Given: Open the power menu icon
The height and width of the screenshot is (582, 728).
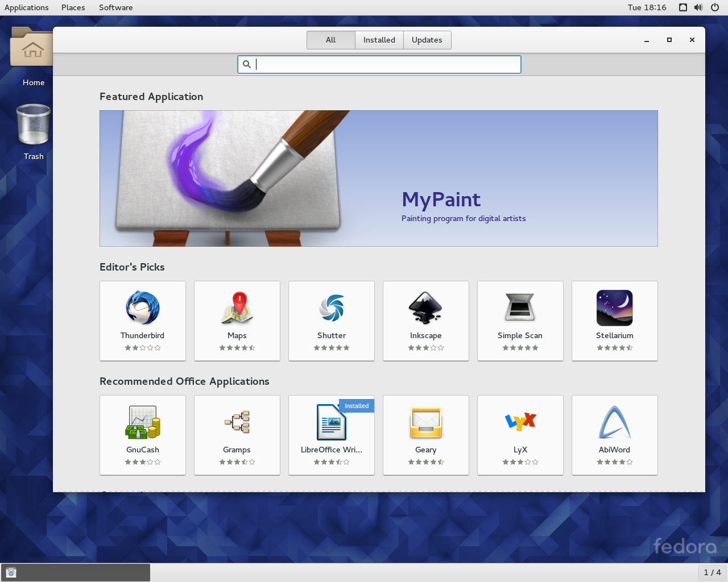Looking at the screenshot, I should (x=715, y=7).
